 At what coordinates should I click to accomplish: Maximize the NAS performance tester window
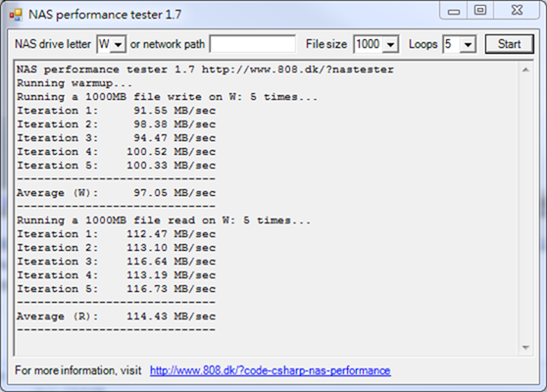[480, 11]
